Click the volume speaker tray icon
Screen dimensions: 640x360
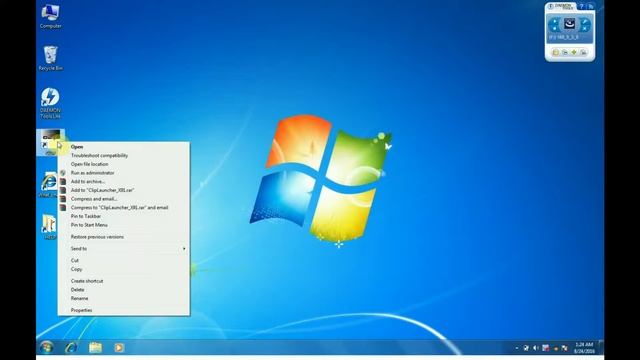click(x=536, y=348)
